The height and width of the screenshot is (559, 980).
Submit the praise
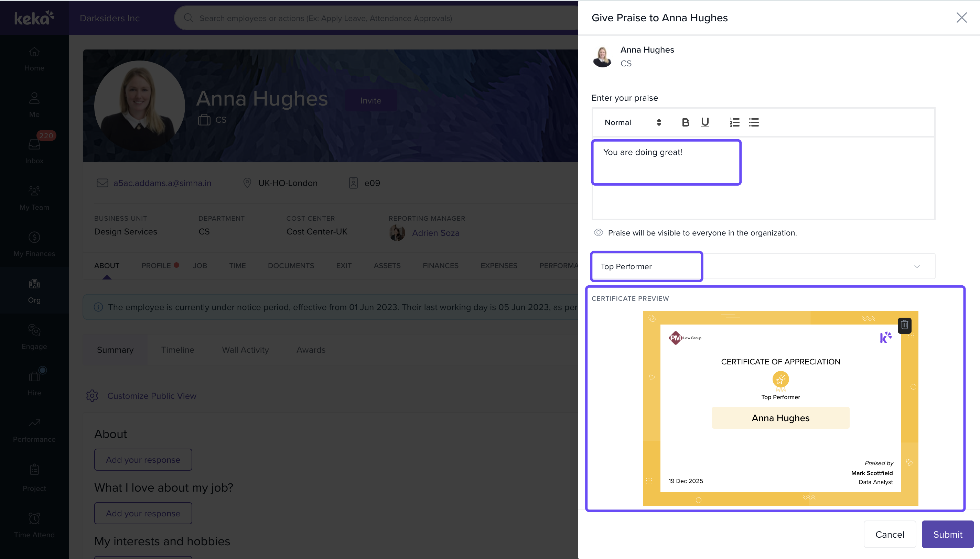(x=947, y=534)
